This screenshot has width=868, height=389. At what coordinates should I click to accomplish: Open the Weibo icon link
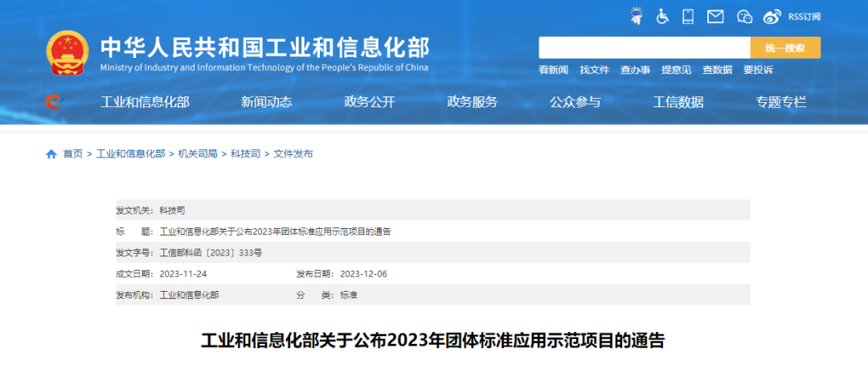tap(772, 16)
